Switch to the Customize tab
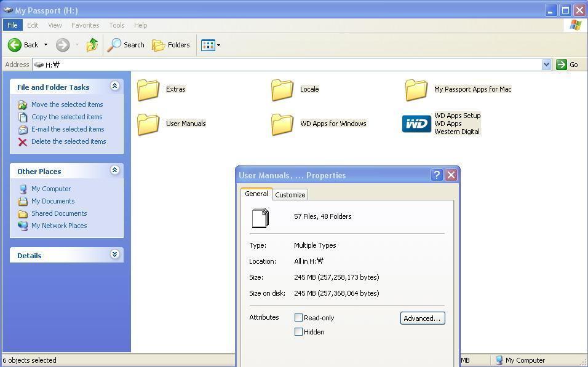The image size is (588, 367). pos(290,194)
